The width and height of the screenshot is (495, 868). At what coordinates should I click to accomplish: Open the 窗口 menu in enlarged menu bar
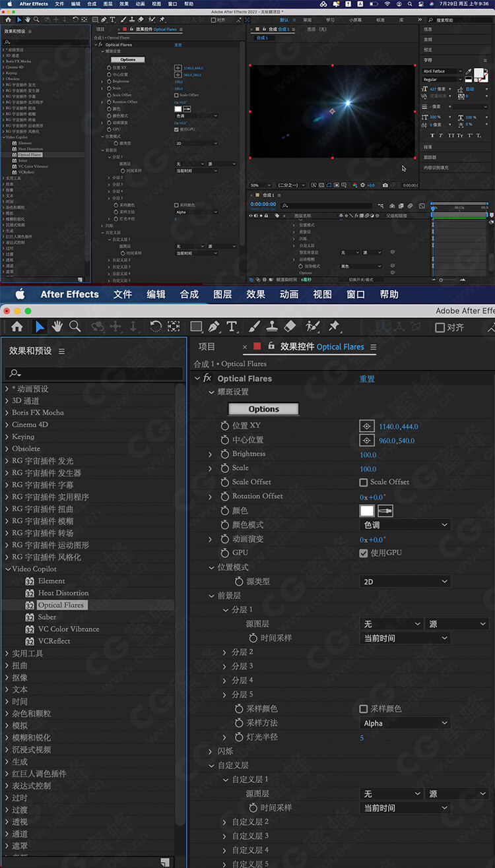pyautogui.click(x=356, y=294)
